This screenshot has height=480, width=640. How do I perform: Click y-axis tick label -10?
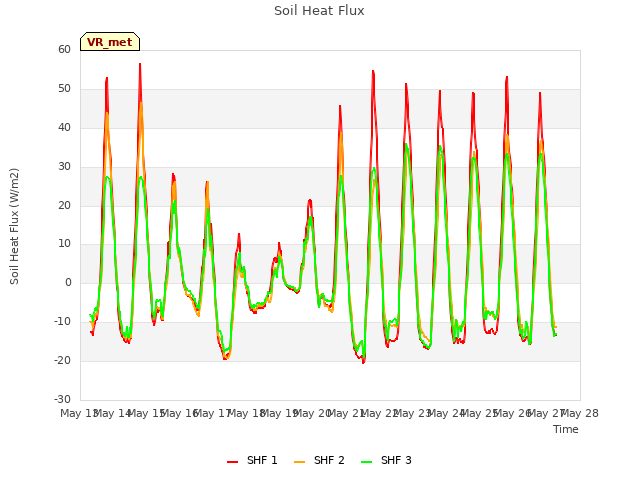pos(62,321)
